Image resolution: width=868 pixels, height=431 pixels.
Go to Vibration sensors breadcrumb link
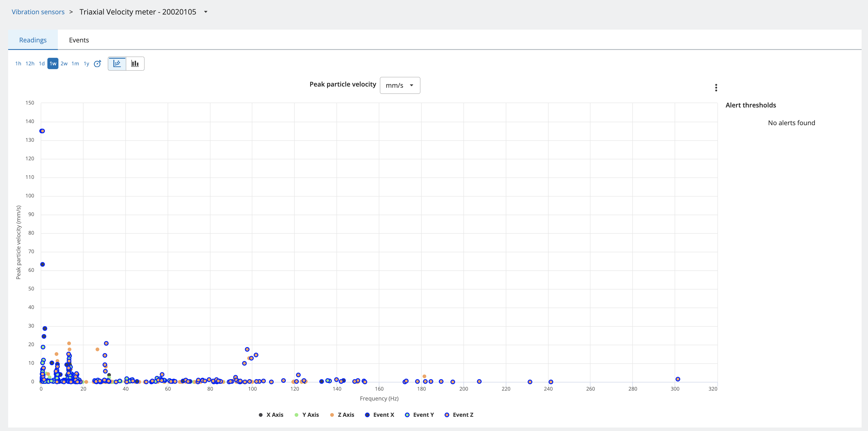tap(38, 12)
